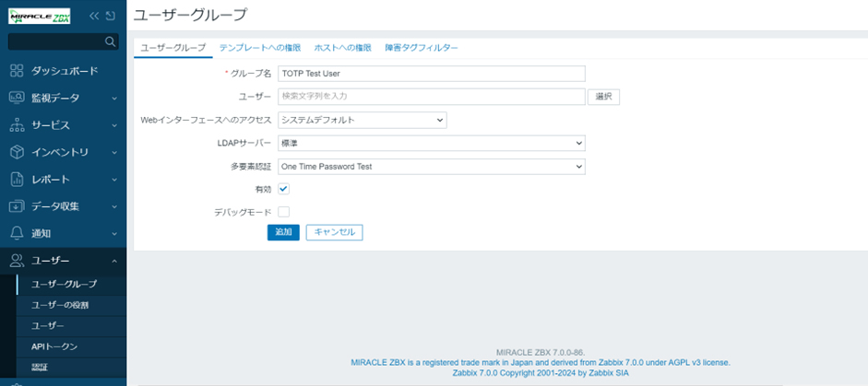Click the キャンセル button
Viewport: 868px width, 386px height.
[x=334, y=232]
